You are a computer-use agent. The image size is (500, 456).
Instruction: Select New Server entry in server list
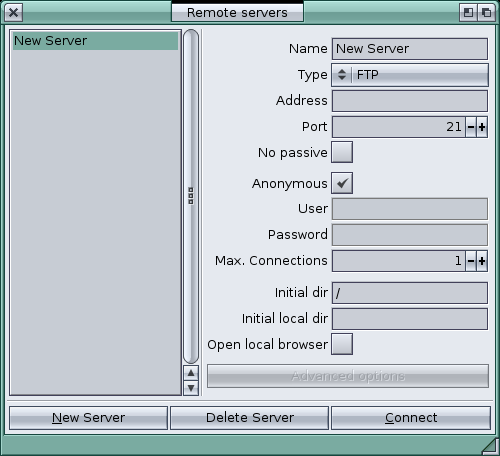[x=95, y=41]
